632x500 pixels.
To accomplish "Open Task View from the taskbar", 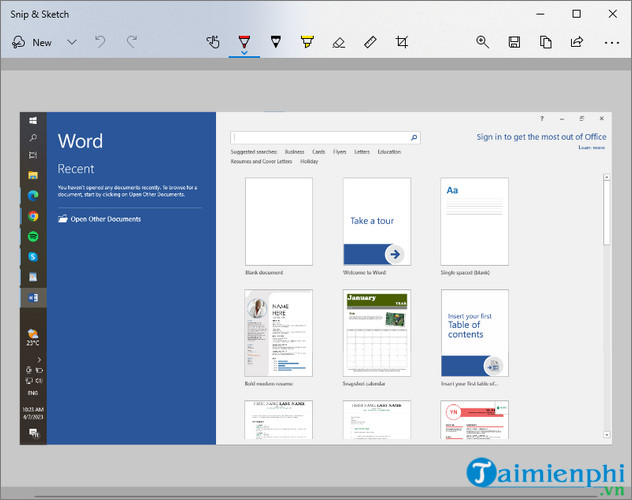I will pyautogui.click(x=33, y=155).
